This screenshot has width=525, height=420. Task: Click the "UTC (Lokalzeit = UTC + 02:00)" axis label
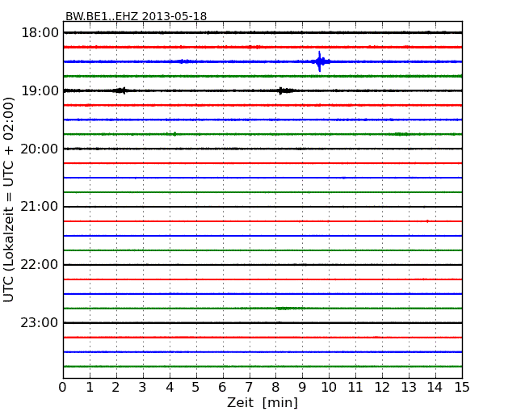9,199
